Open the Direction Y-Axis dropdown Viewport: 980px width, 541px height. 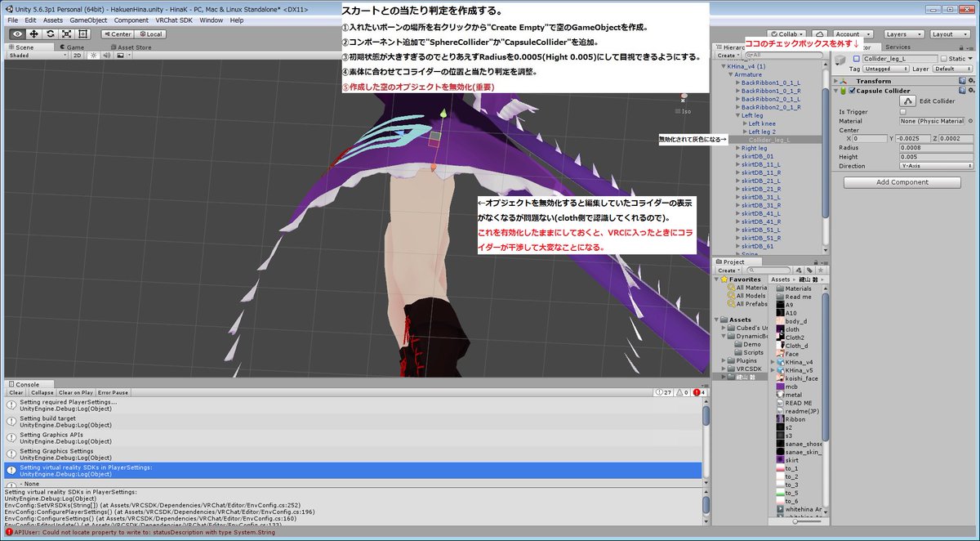[x=936, y=166]
